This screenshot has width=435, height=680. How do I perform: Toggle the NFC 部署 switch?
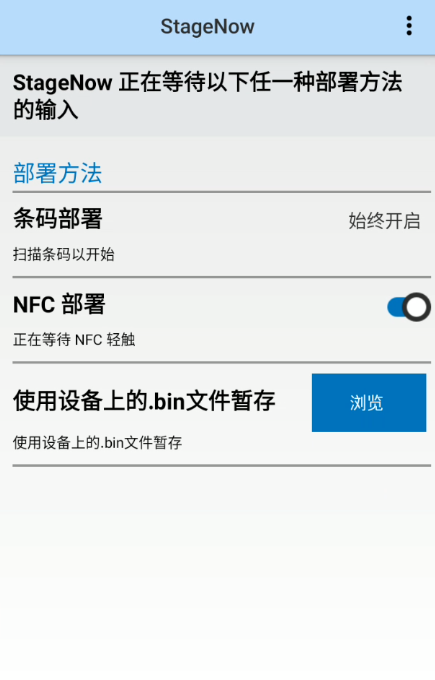coord(409,307)
